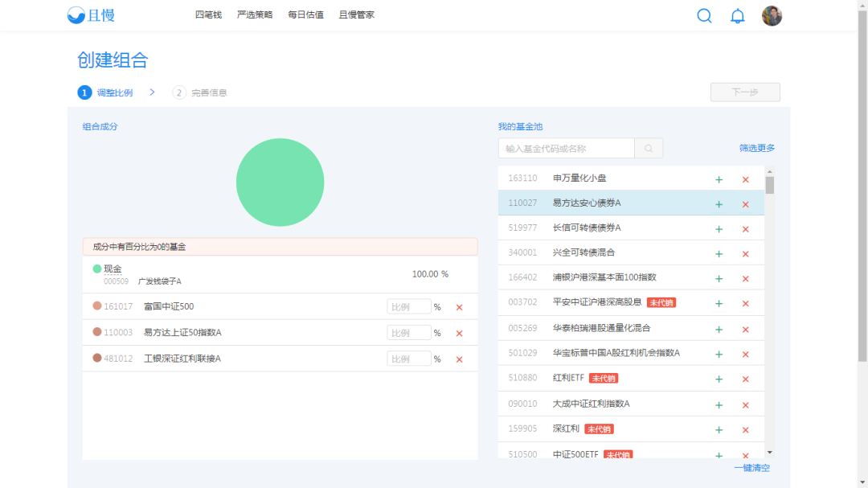Open 筛选更多 filter link
The image size is (868, 488).
pyautogui.click(x=757, y=148)
